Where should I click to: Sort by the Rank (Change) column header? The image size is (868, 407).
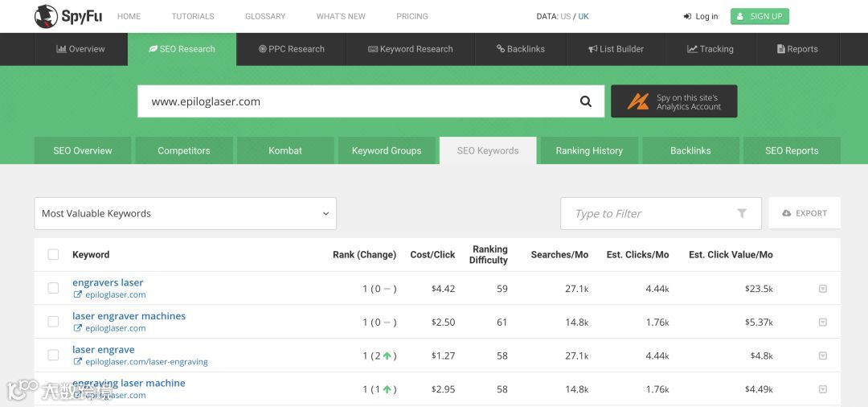[364, 255]
